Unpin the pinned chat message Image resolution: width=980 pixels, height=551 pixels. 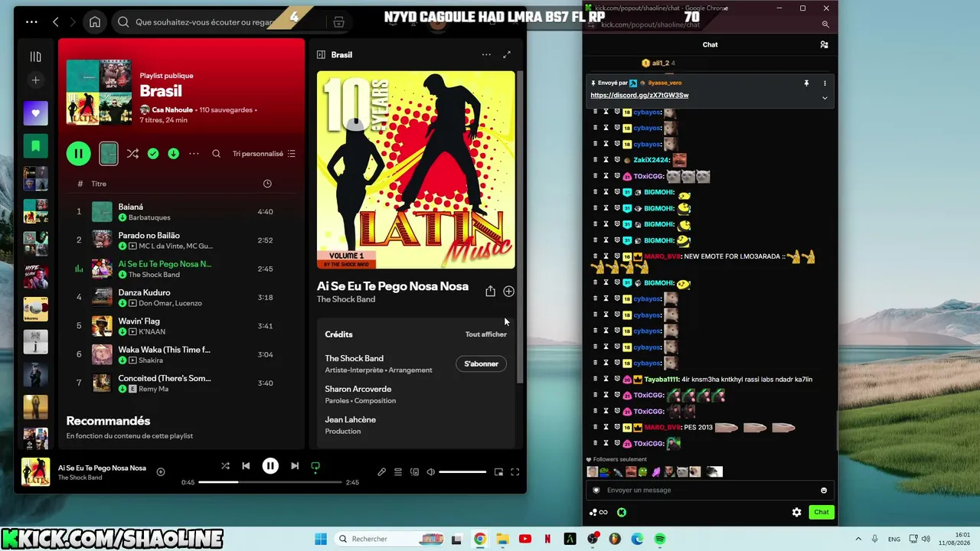point(806,83)
